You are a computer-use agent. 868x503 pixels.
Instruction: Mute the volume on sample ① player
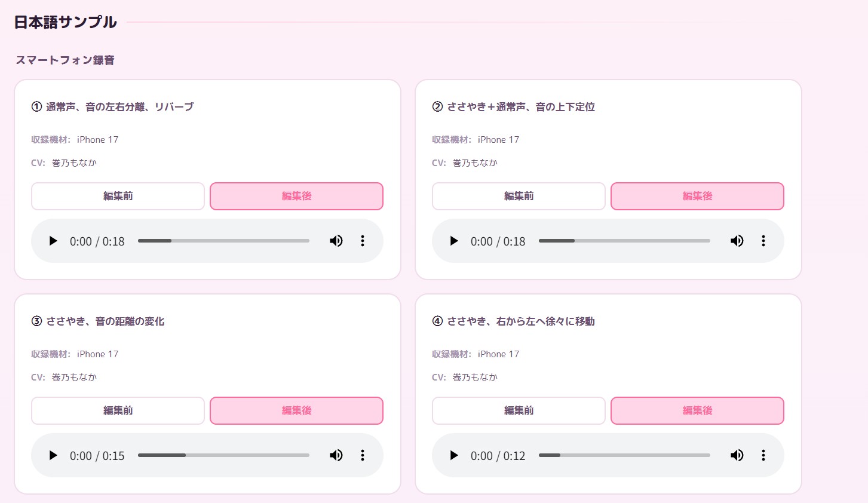336,241
